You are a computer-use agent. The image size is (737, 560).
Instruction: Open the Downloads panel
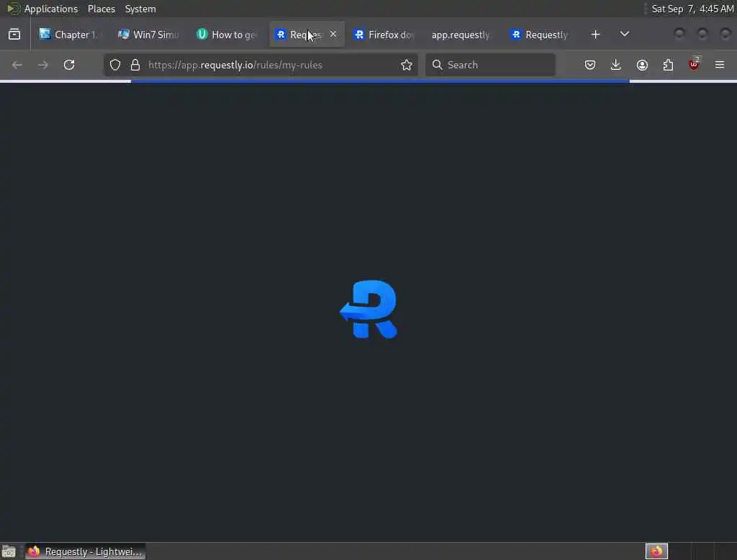tap(616, 65)
